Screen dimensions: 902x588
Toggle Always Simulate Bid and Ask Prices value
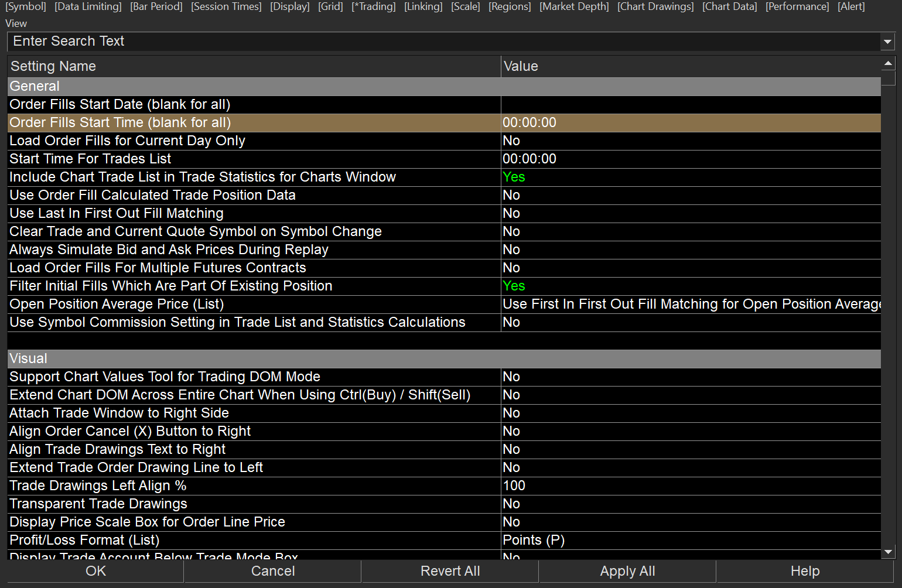click(691, 249)
